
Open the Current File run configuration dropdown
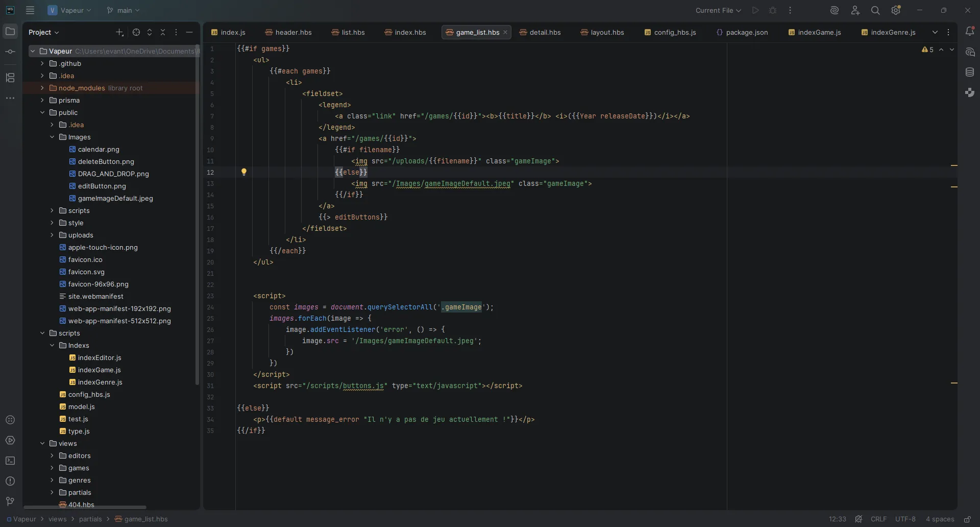click(x=718, y=10)
